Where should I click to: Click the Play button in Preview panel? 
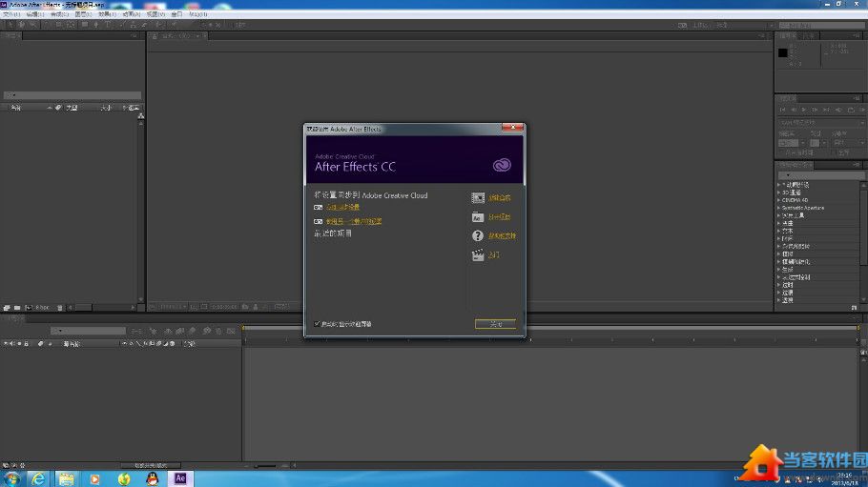click(804, 110)
